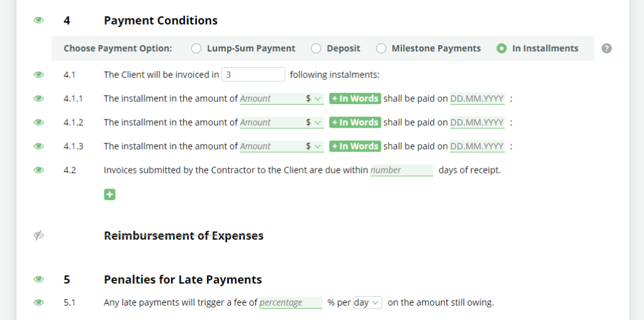
Task: Select the Deposit payment option
Action: tap(316, 48)
